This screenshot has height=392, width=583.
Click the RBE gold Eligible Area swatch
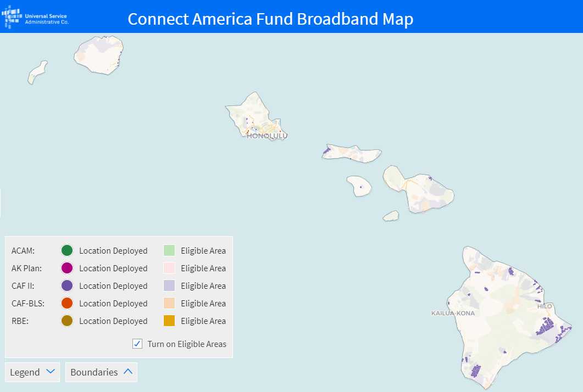(x=169, y=321)
